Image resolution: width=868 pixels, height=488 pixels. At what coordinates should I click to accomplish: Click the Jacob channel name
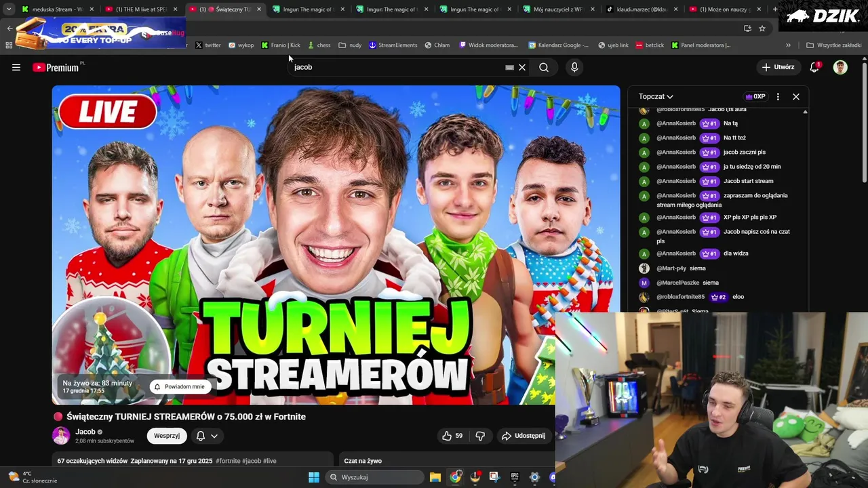pos(85,432)
